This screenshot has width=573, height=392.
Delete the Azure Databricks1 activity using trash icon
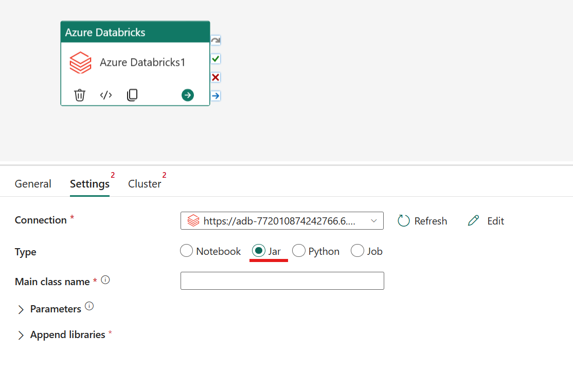click(80, 95)
